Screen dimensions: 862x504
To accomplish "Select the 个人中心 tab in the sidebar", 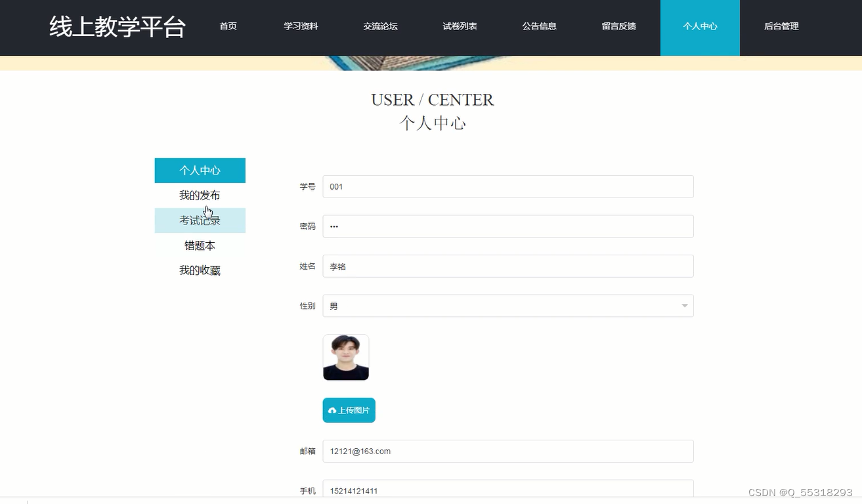I will pos(200,170).
